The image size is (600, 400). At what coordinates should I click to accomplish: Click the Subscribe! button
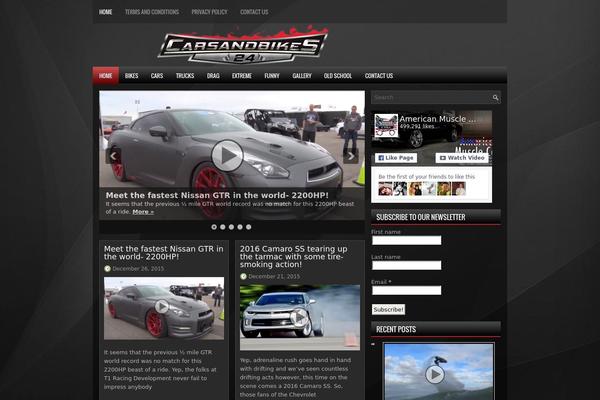388,309
